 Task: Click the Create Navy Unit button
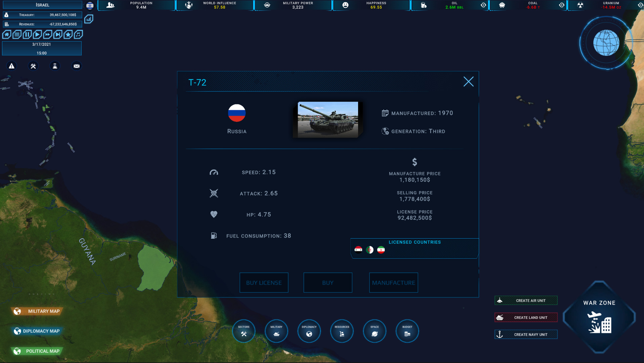click(526, 334)
